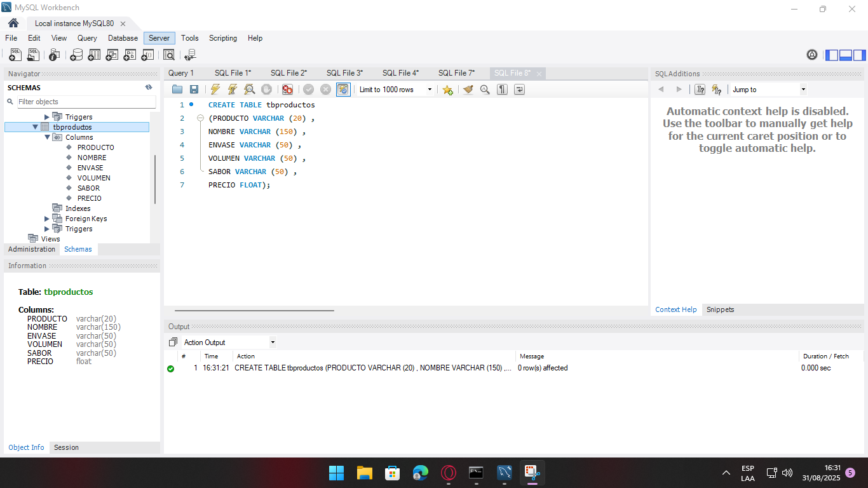Execute the script with lightning icon
The height and width of the screenshot is (488, 868).
(x=215, y=90)
